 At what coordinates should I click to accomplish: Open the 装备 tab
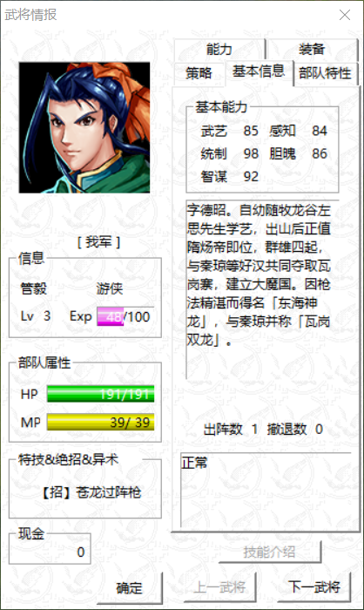tap(312, 50)
